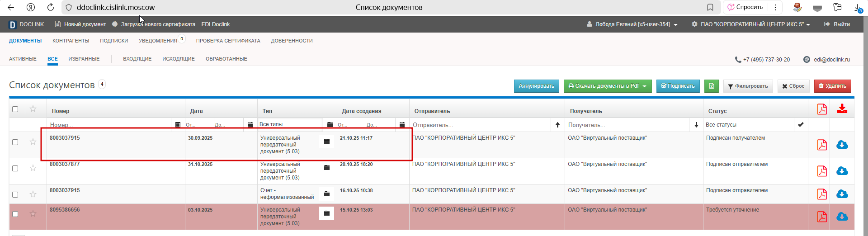The width and height of the screenshot is (868, 236).
Task: Open Yandex home icon in browser toolbar
Action: [31, 7]
